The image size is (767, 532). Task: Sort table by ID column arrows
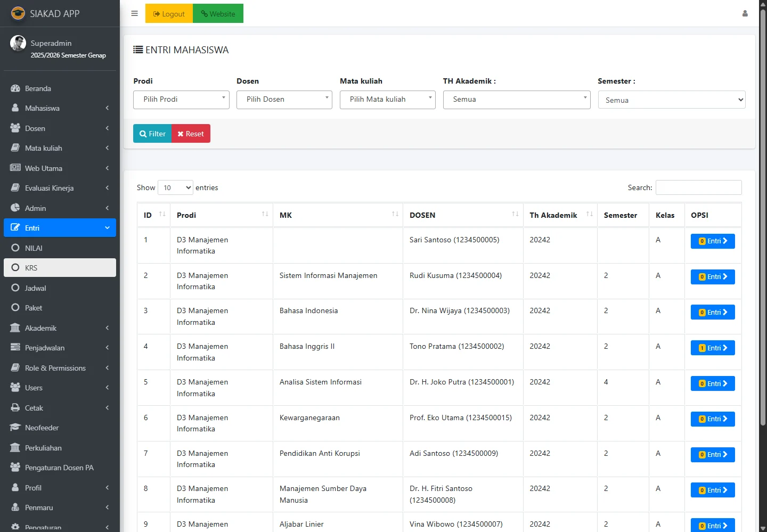coord(162,215)
